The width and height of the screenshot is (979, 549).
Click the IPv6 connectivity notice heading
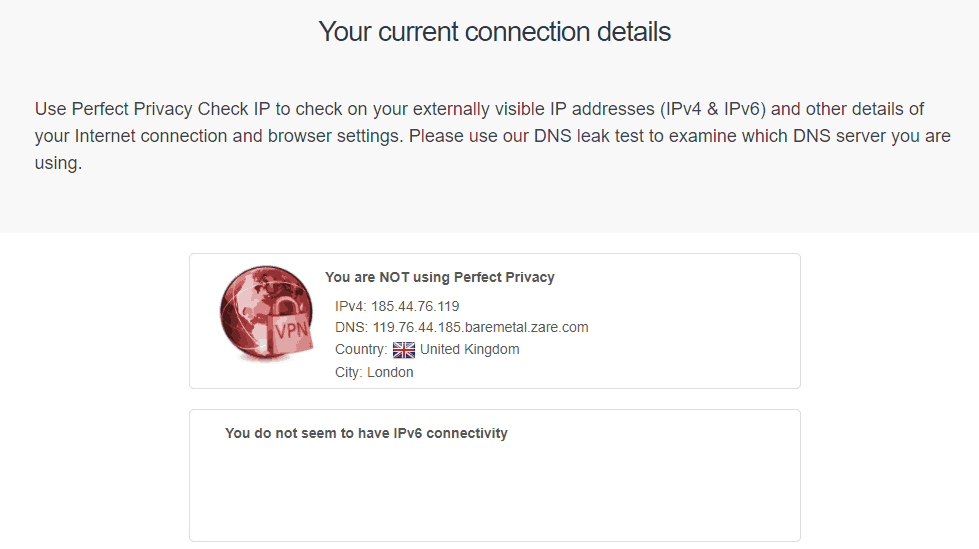click(x=366, y=433)
